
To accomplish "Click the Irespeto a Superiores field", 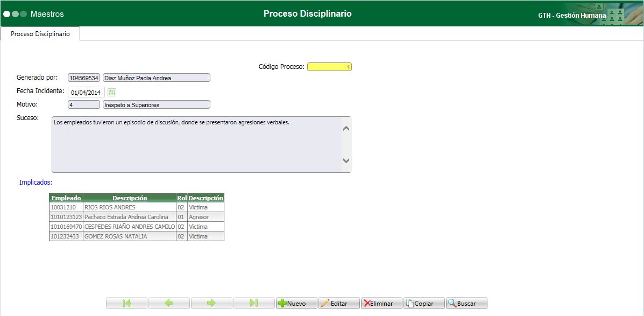I will [x=157, y=105].
